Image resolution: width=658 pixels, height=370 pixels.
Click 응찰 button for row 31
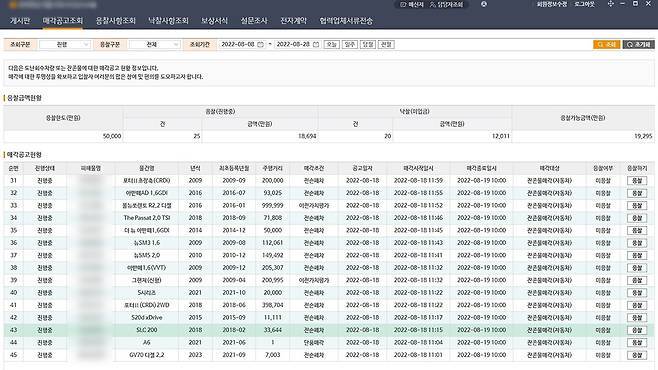pos(637,181)
